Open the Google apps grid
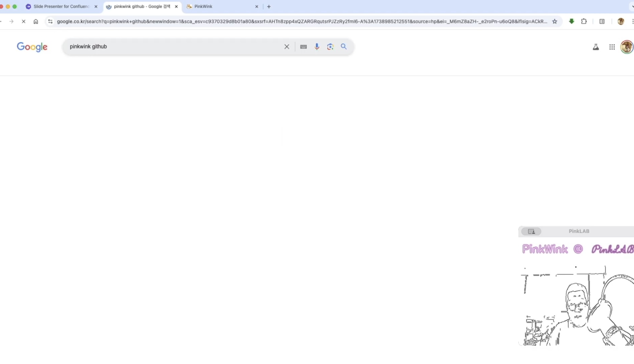Screen dimensions: 634x364 click(612, 47)
